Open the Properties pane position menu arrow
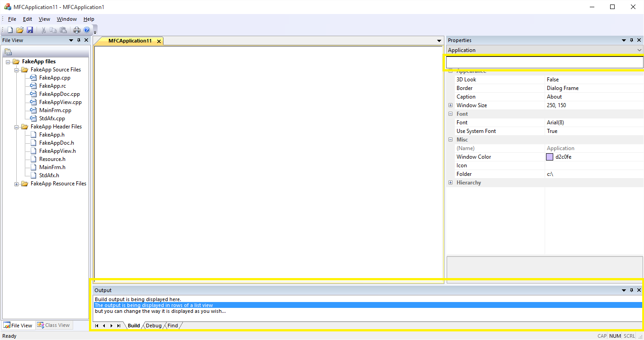The image size is (644, 340). click(624, 40)
